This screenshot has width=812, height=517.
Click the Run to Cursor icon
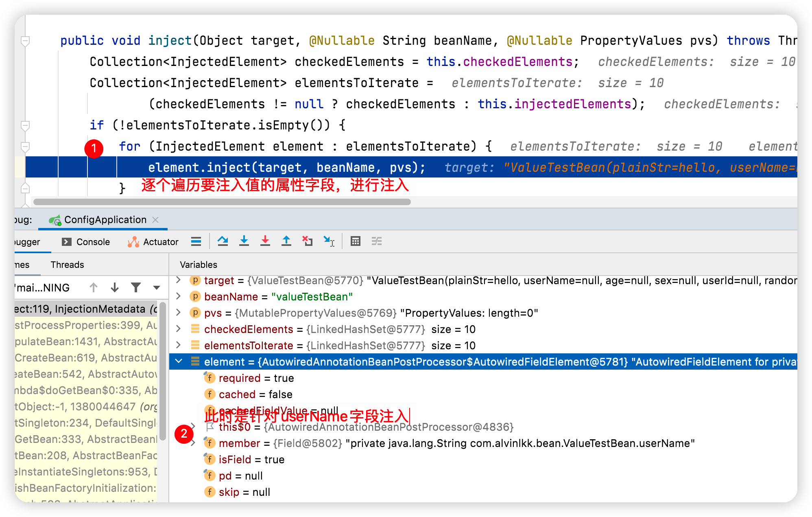pos(329,241)
